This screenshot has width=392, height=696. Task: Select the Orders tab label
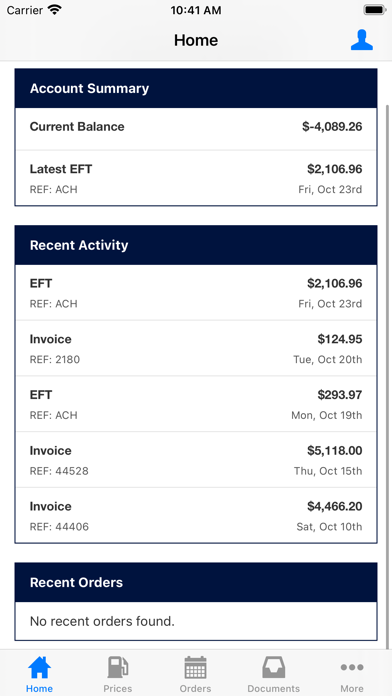(x=195, y=688)
